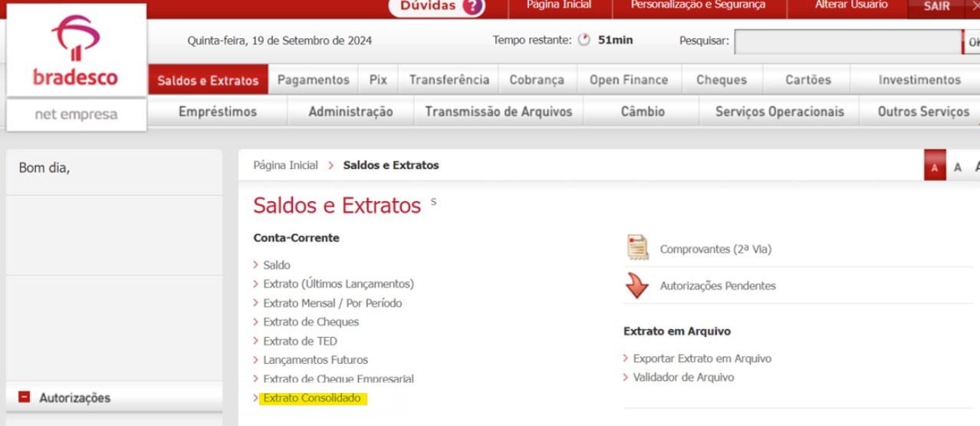Open the Extrato de TED link
The height and width of the screenshot is (426, 980).
pos(300,341)
